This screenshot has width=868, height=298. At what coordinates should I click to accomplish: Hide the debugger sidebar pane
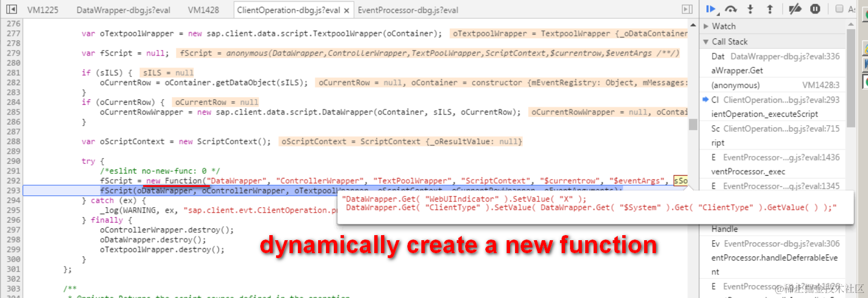click(687, 9)
